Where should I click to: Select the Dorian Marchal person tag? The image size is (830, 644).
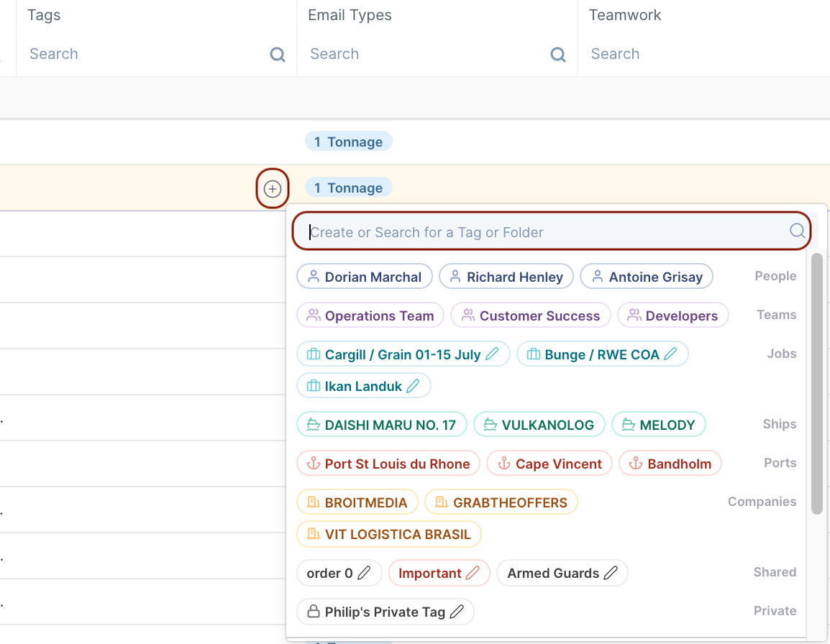pyautogui.click(x=365, y=277)
